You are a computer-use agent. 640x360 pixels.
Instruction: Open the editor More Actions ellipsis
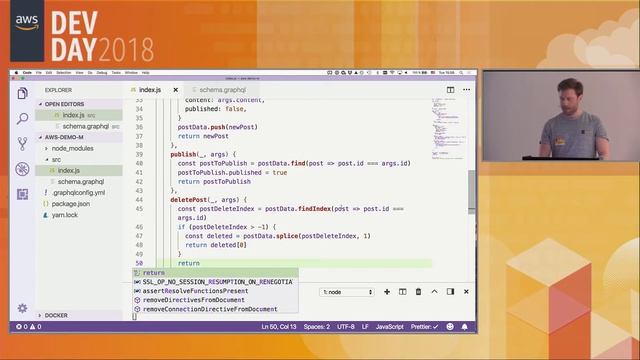pos(466,89)
